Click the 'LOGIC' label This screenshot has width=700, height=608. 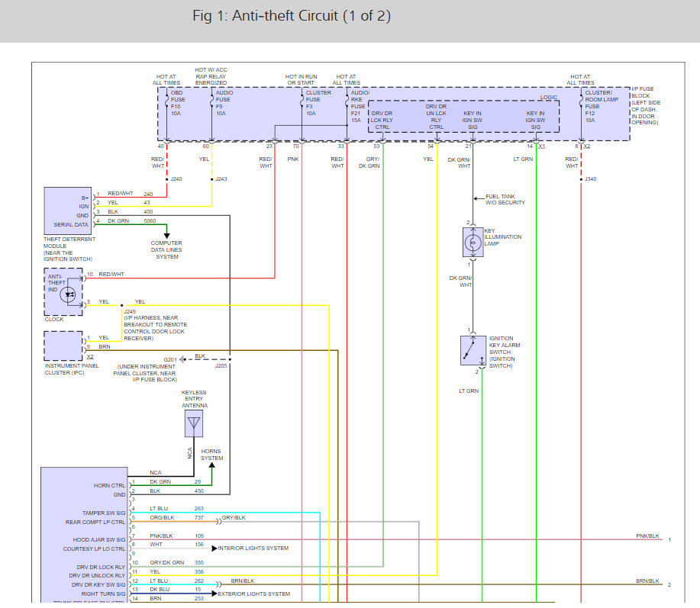549,97
